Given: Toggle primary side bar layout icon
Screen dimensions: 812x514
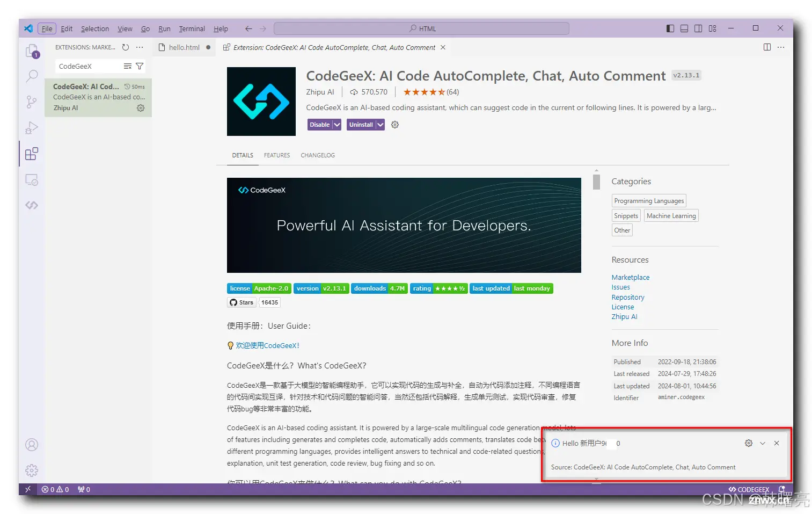Looking at the screenshot, I should coord(670,28).
